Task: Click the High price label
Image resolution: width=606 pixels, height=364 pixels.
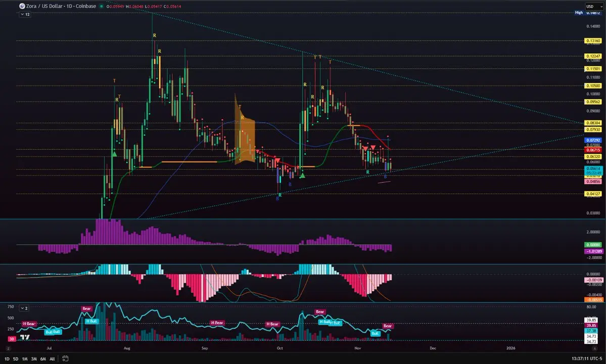Action: pos(579,12)
